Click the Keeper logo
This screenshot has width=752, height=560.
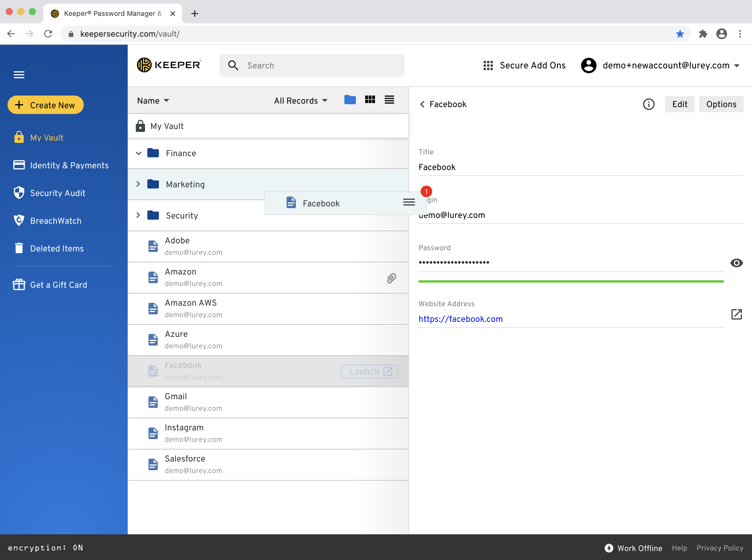click(x=169, y=65)
